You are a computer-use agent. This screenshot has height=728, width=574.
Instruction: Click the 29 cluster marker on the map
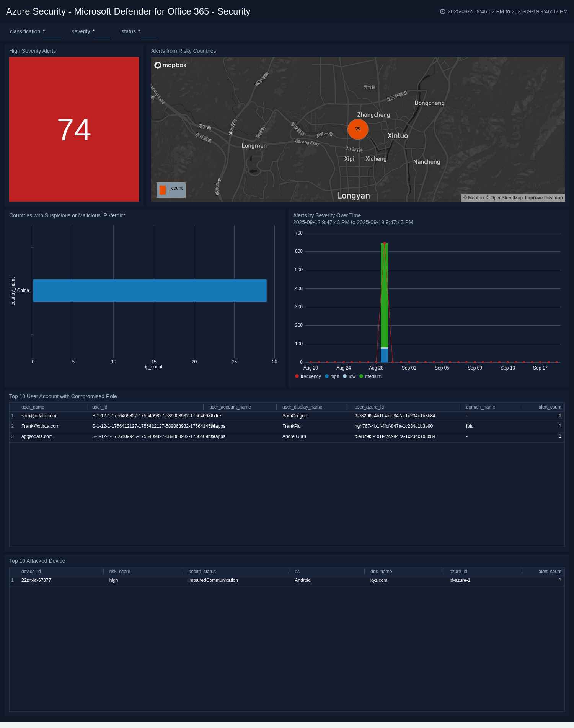click(x=358, y=129)
